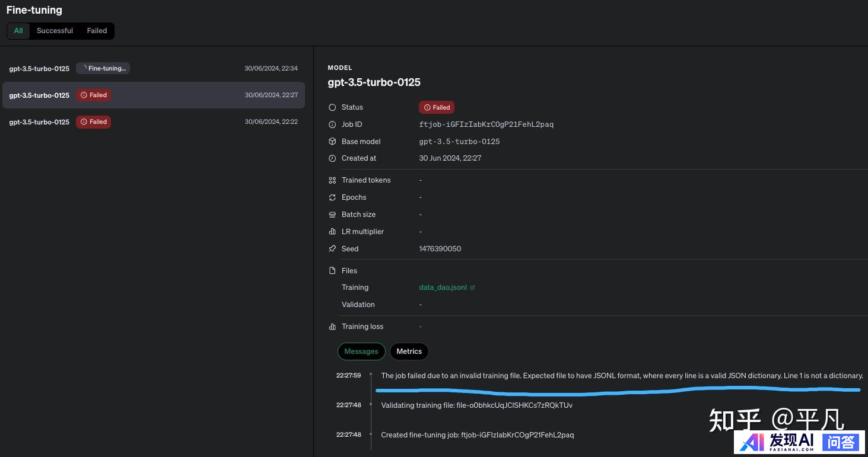The height and width of the screenshot is (457, 868).
Task: Click the Created at clock icon
Action: [x=332, y=158]
